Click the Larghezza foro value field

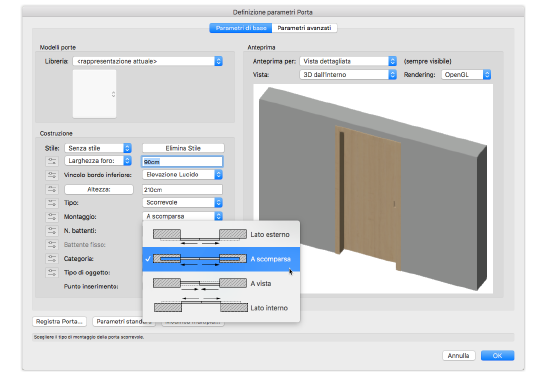click(182, 162)
